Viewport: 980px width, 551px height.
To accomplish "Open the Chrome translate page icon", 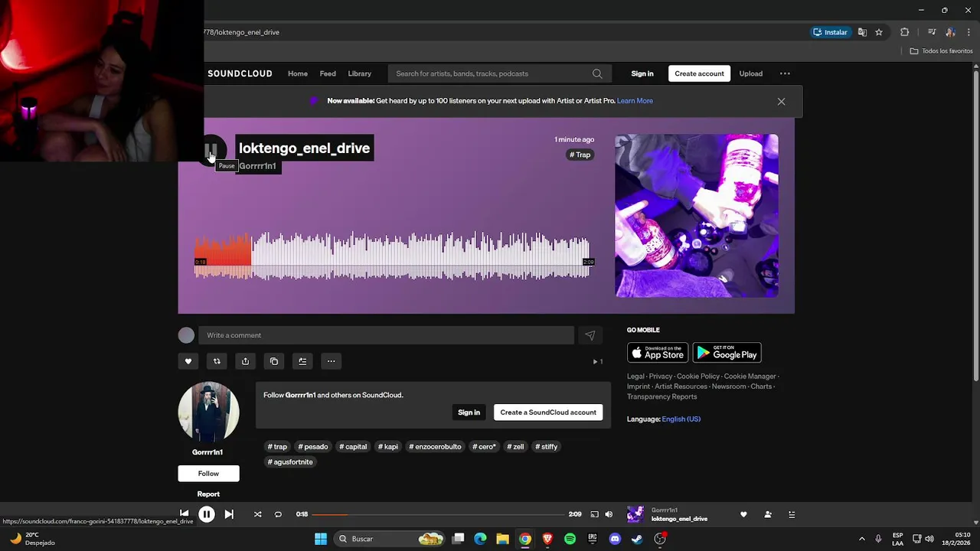I will 862,32.
